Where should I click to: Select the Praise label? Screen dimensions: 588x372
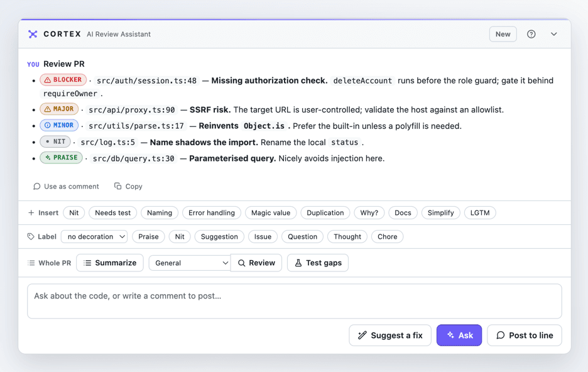pos(148,237)
